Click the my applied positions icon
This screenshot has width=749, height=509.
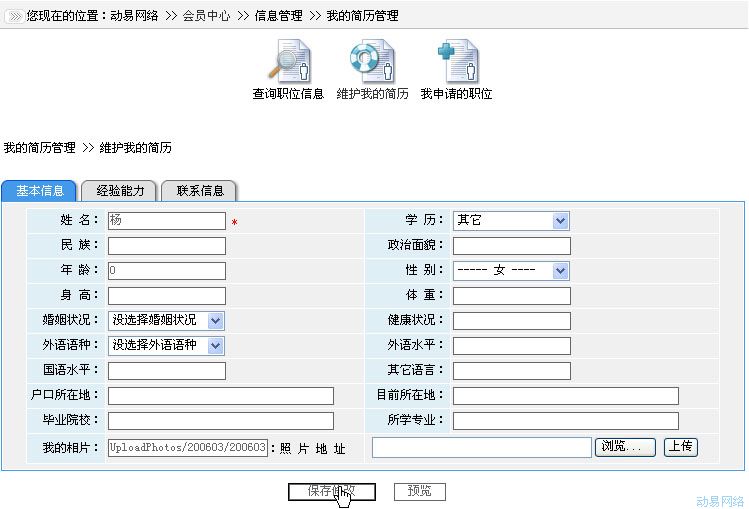[456, 62]
